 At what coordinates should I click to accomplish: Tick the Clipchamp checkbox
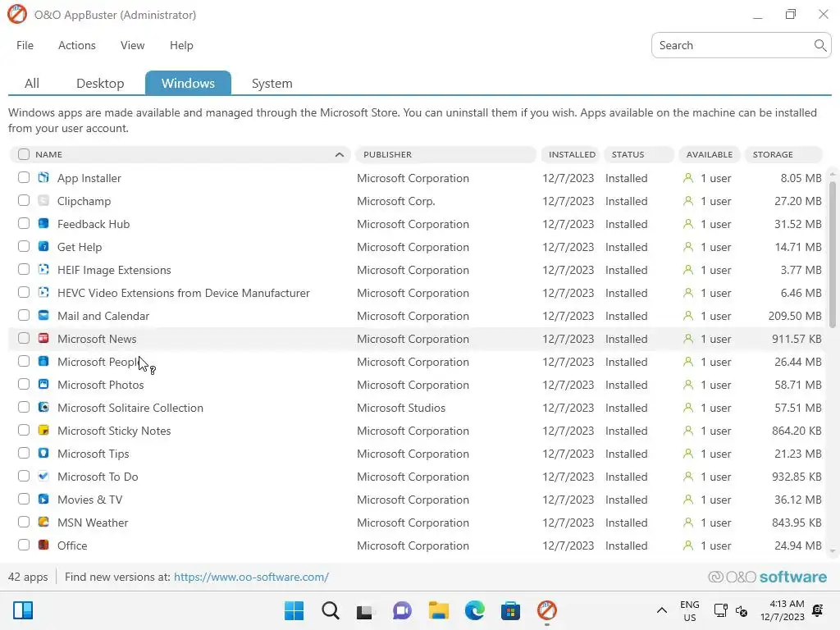24,200
